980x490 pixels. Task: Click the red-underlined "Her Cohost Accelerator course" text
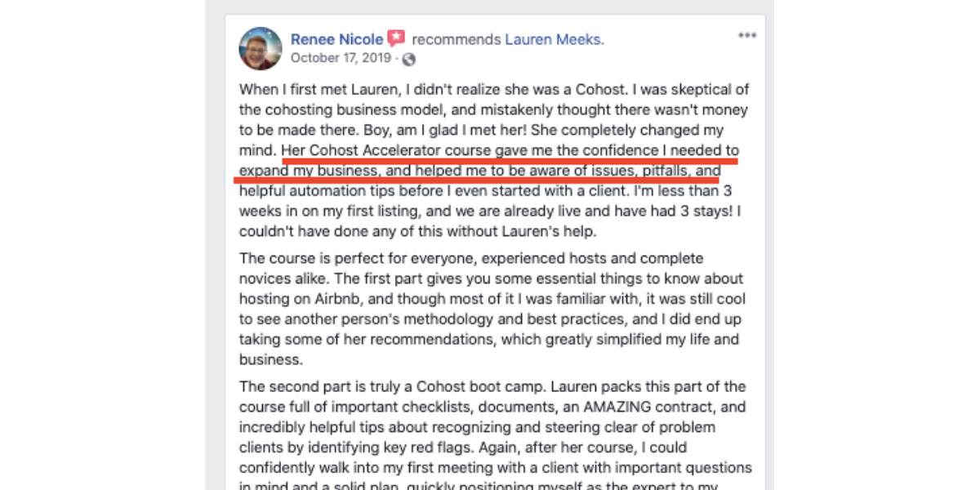(x=386, y=151)
